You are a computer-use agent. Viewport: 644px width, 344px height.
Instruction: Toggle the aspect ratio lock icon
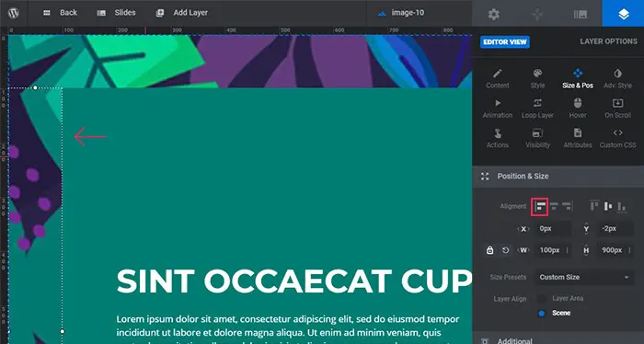tap(489, 250)
